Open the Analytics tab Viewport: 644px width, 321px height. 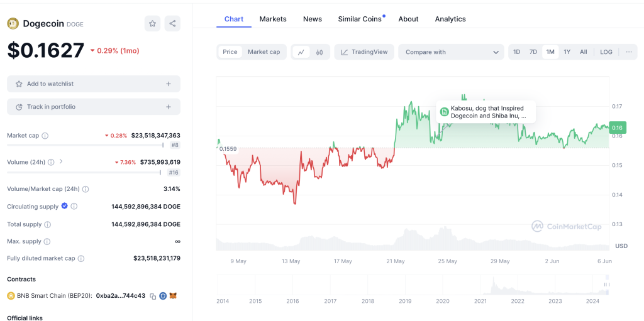pyautogui.click(x=450, y=19)
